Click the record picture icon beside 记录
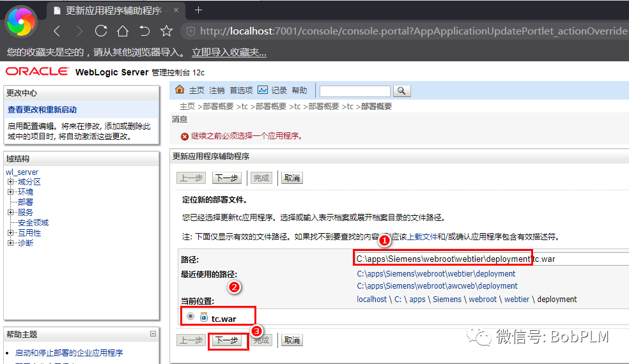 263,90
